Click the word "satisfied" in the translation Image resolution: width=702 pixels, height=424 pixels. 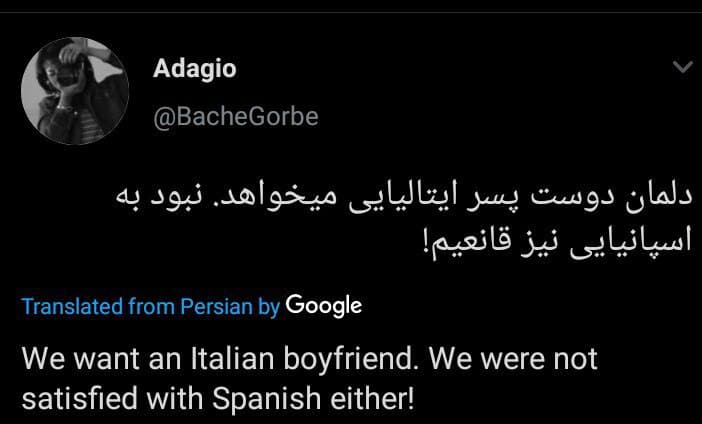(80, 399)
